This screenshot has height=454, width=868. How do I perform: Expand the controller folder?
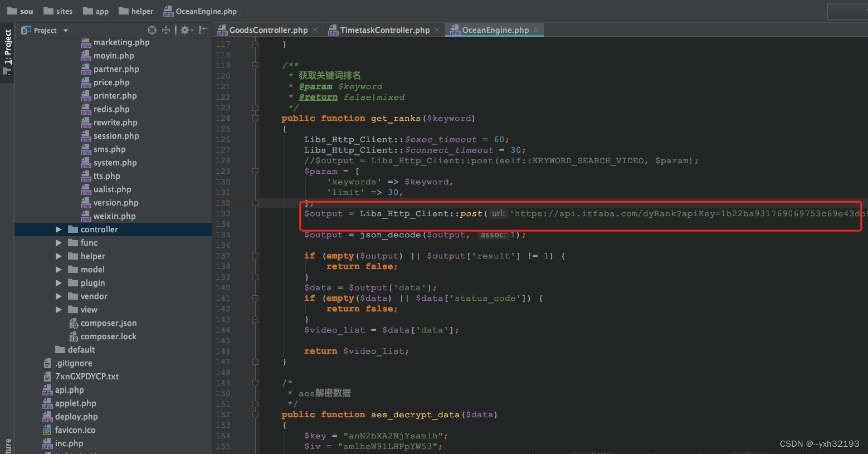coord(58,230)
